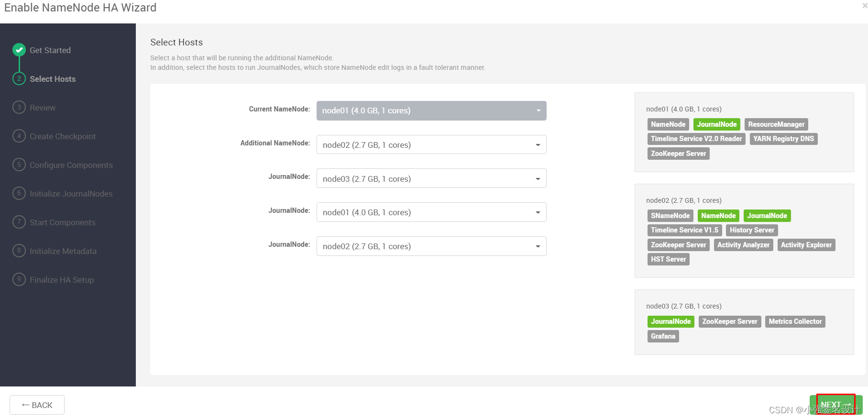Click the node03 (2.7 GB, 1 cores) card title

pyautogui.click(x=684, y=306)
